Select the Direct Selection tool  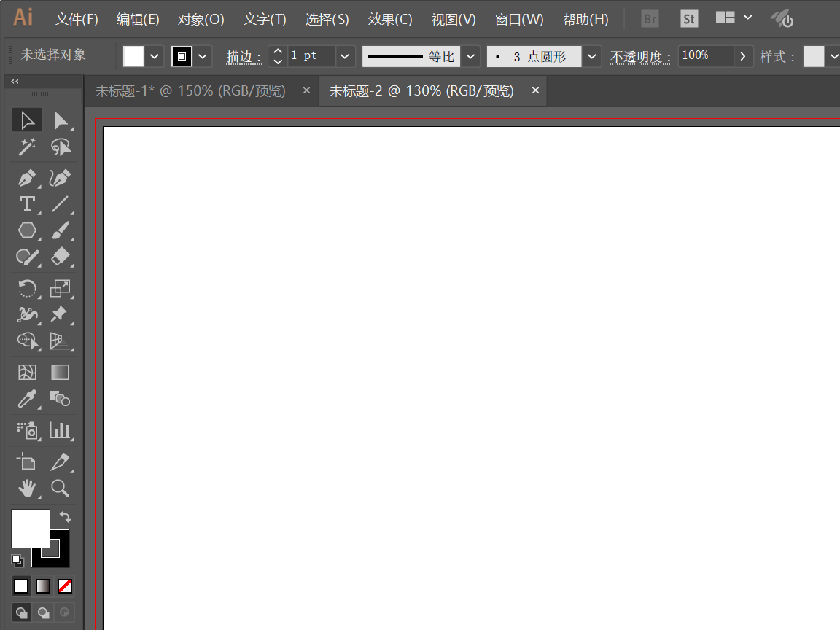[x=61, y=120]
